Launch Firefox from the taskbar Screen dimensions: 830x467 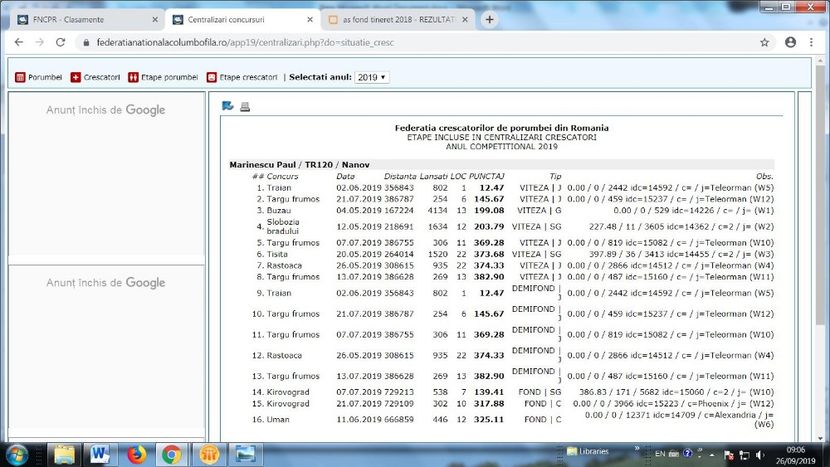click(137, 453)
